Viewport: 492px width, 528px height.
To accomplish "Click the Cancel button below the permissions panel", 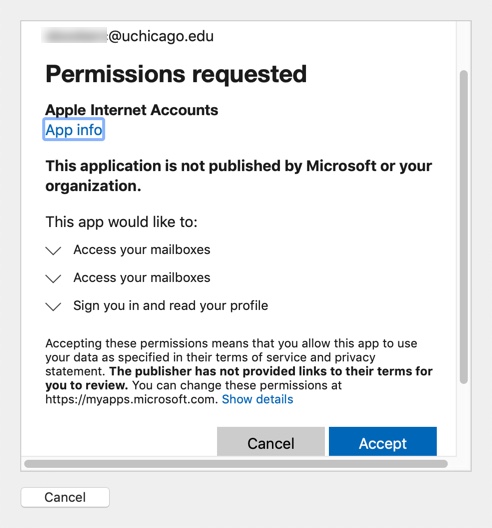I will (x=65, y=497).
